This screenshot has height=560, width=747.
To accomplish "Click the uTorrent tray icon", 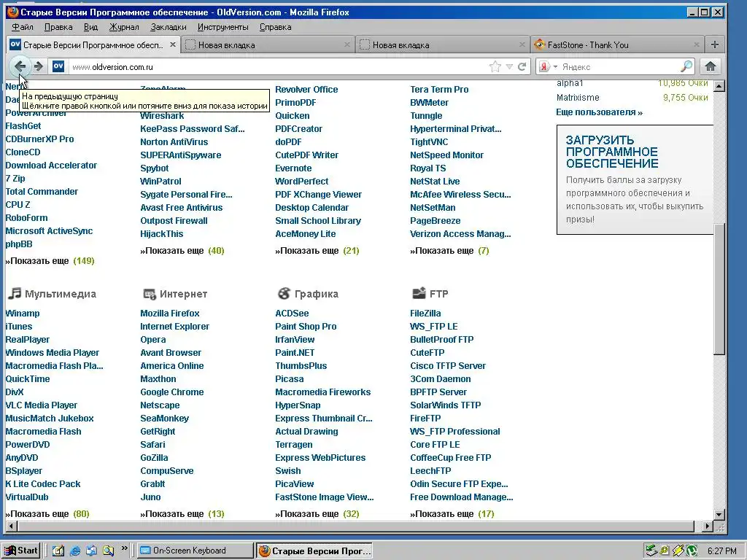I will (692, 551).
